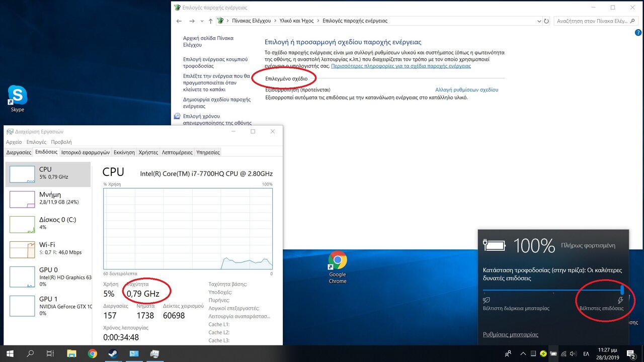Click Πίνακας Ελέγχου in the breadcrumb

[252, 21]
